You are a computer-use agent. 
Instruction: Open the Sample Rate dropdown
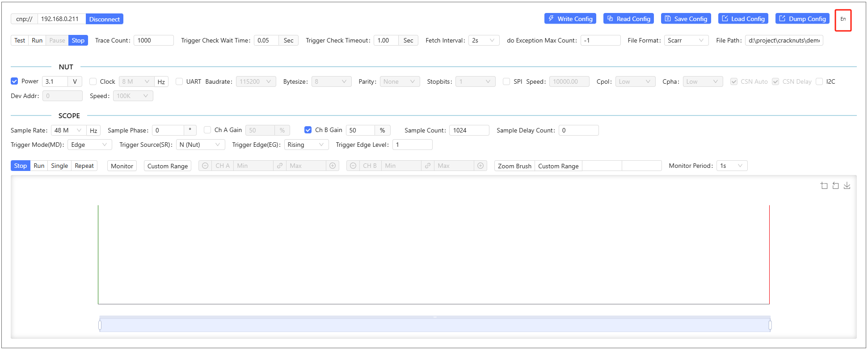tap(68, 131)
